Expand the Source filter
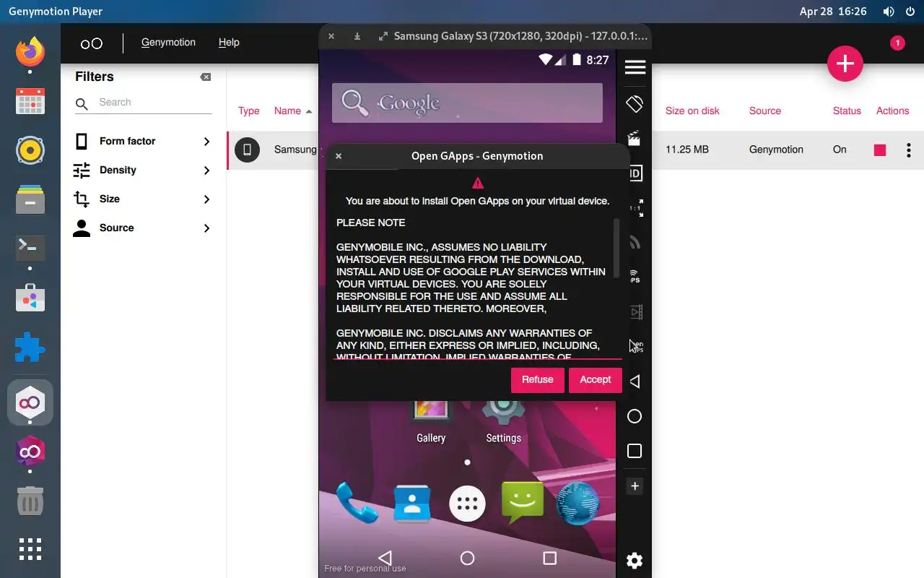Screen dimensions: 924x578 pyautogui.click(x=143, y=228)
